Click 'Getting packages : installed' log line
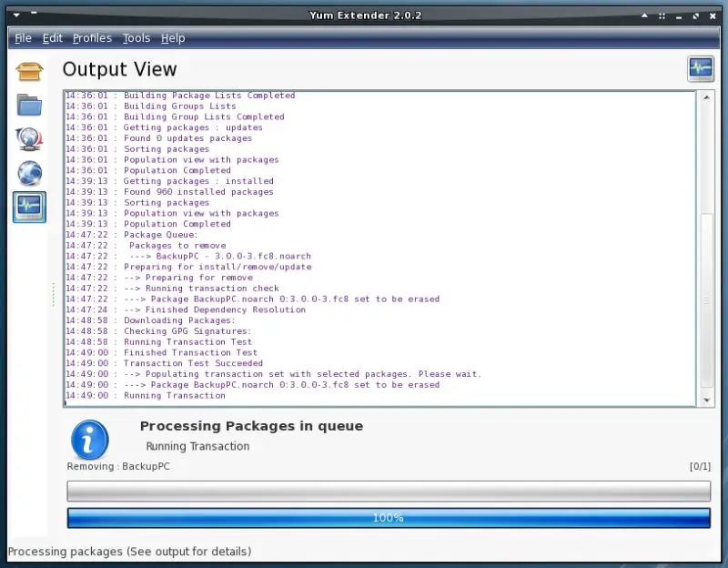728x568 pixels. [x=169, y=181]
